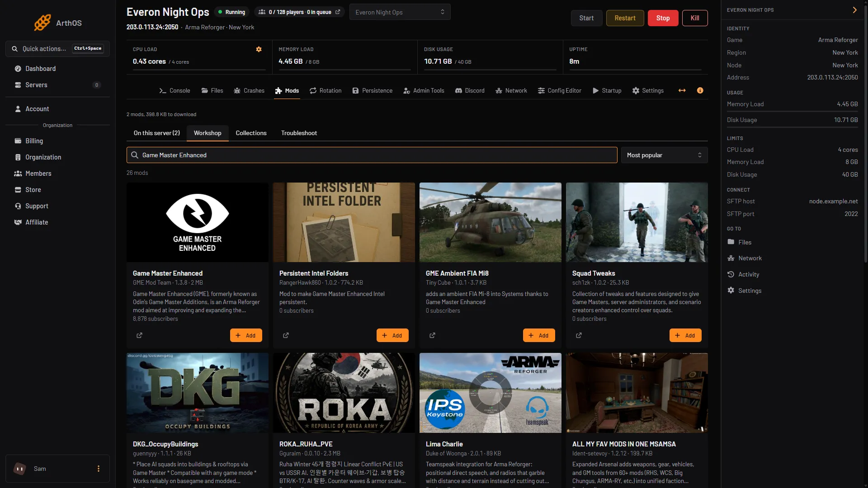
Task: Add the Squad Tweaks mod
Action: pyautogui.click(x=685, y=335)
